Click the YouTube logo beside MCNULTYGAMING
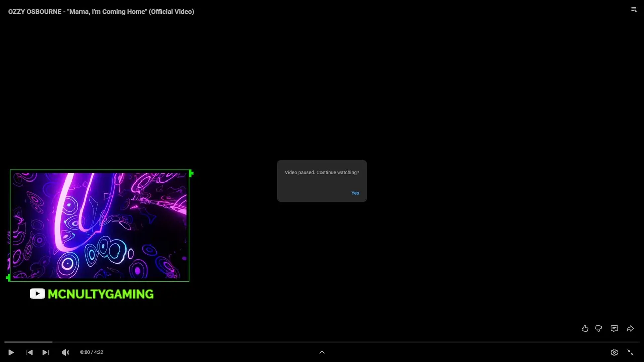 (x=37, y=294)
